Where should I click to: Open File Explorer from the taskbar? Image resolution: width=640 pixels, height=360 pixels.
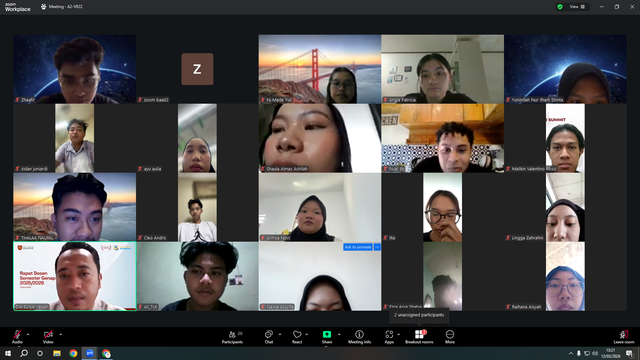tap(57, 353)
